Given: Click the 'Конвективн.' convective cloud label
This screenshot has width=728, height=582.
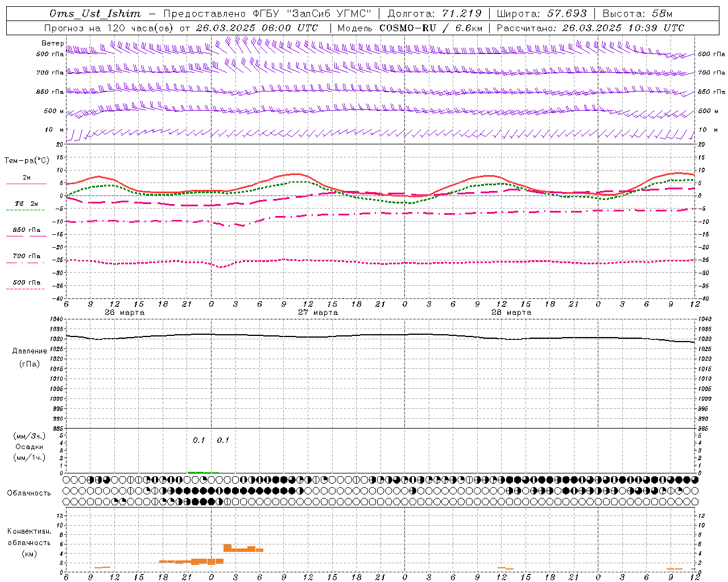Looking at the screenshot, I should coord(29,531).
